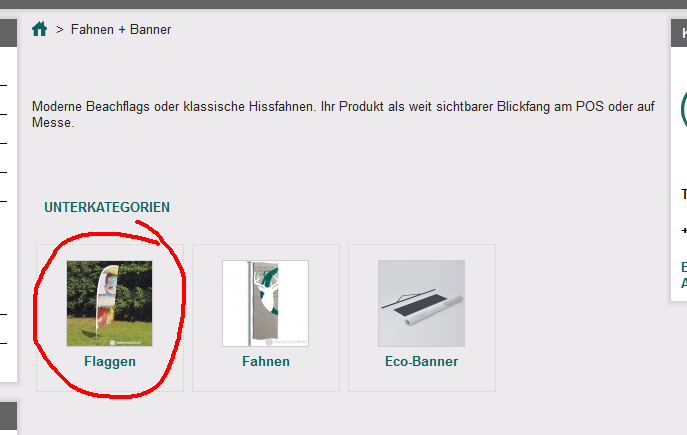Select the Flaggen category text link
687x435 pixels.
(110, 362)
